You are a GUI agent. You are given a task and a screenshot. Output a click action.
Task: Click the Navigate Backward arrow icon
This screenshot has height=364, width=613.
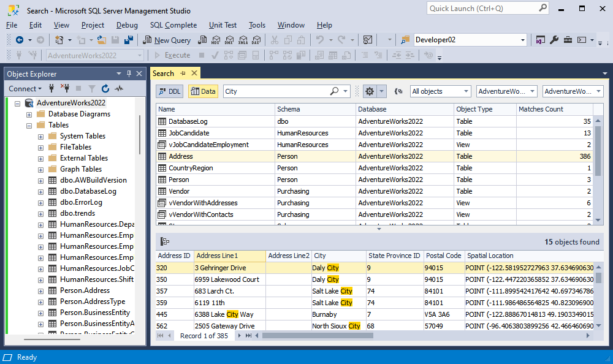[19, 40]
